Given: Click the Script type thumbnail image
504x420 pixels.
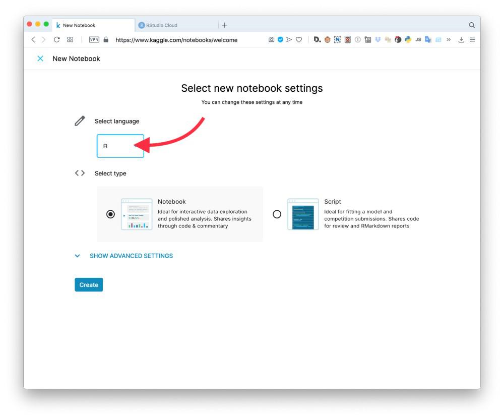Looking at the screenshot, I should tap(303, 214).
